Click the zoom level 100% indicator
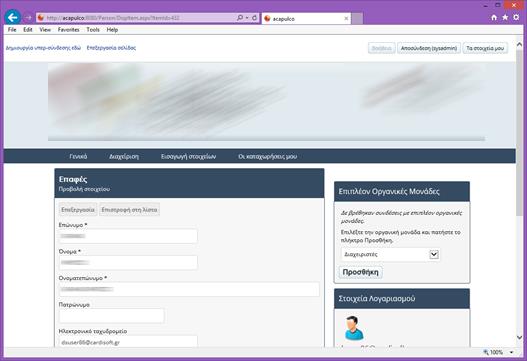Viewport: 527px width, 361px height. click(x=493, y=352)
